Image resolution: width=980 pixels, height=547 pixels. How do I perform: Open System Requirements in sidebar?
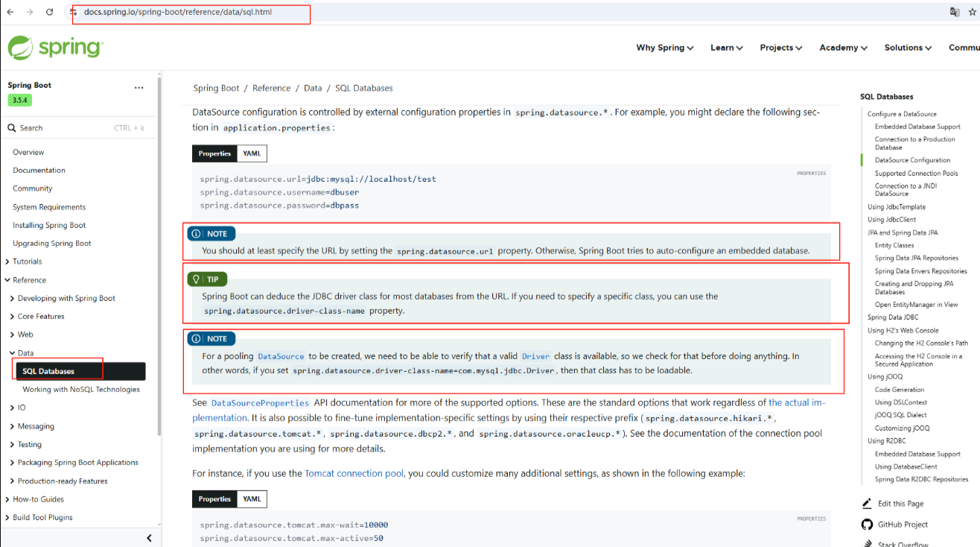pos(49,207)
